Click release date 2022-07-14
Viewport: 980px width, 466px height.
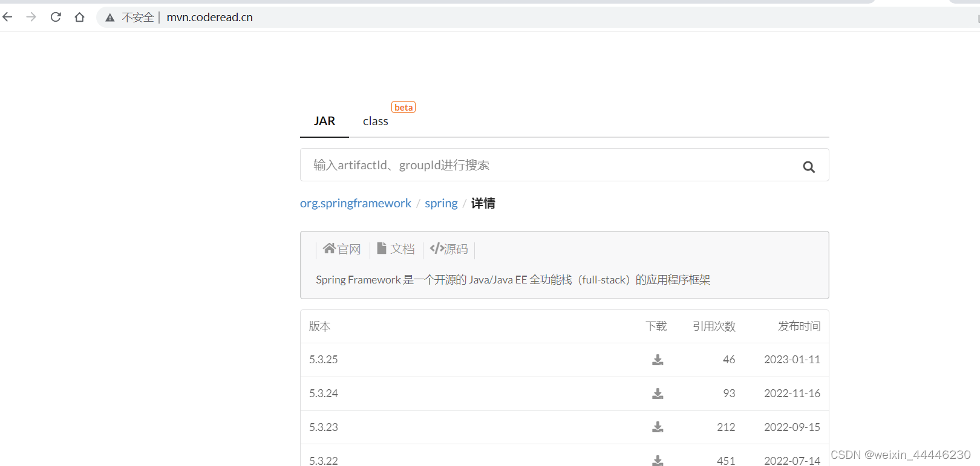point(792,461)
